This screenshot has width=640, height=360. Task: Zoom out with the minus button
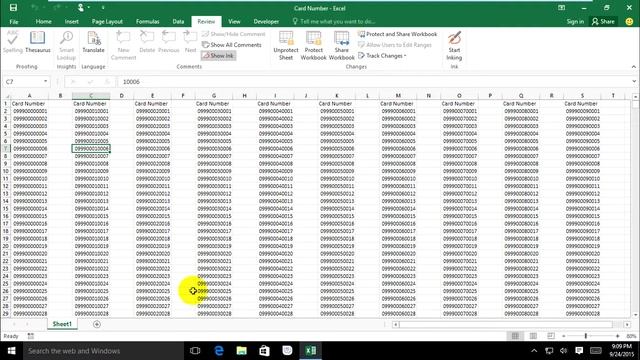click(x=564, y=336)
